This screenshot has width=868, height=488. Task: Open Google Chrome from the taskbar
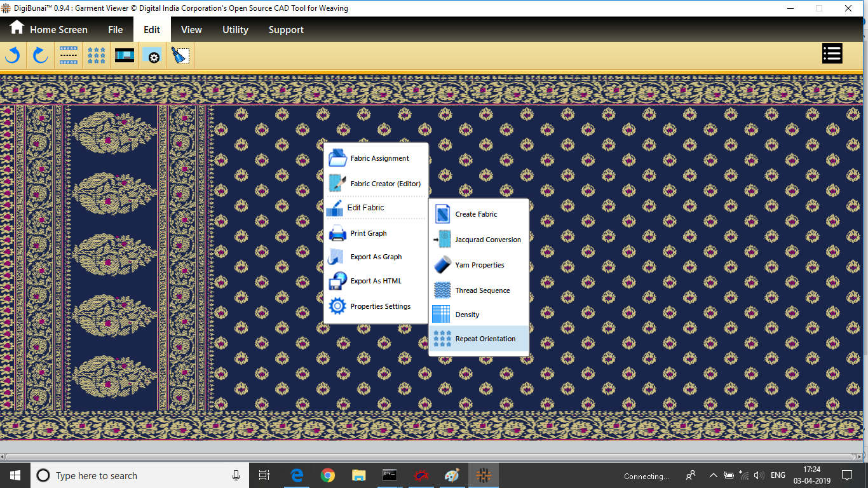tap(327, 475)
